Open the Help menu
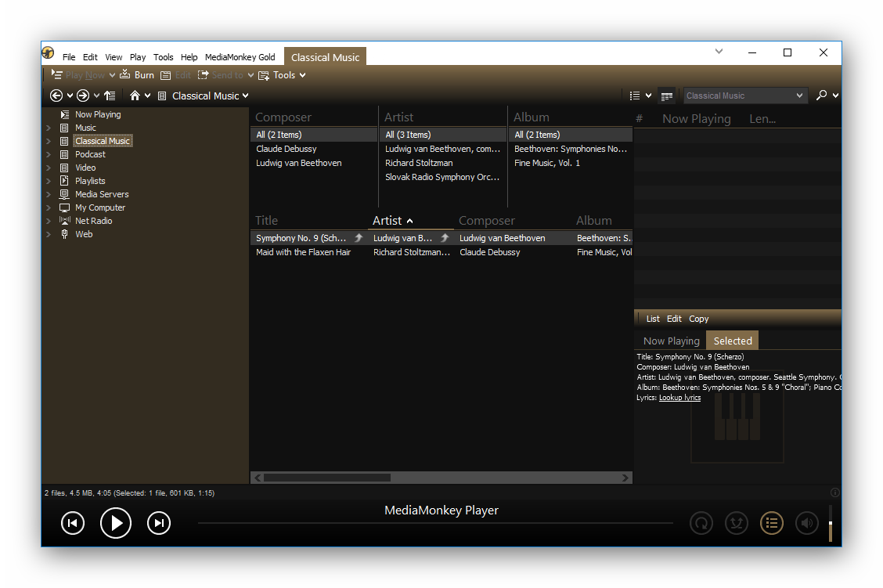This screenshot has height=588, width=883. pos(189,57)
